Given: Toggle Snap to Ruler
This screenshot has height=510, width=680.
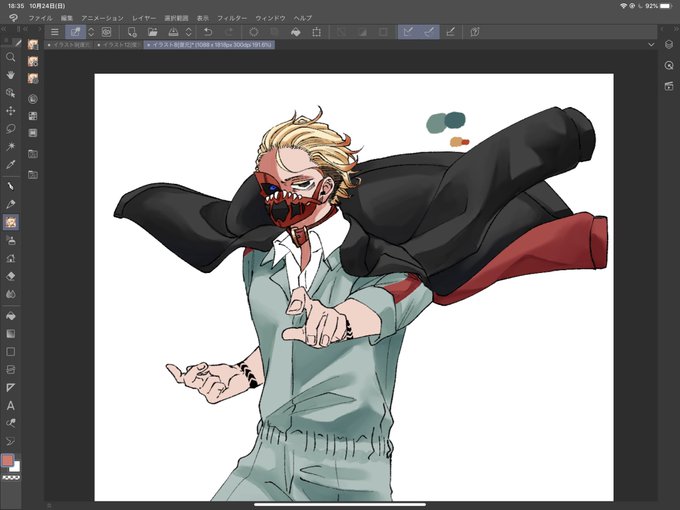Looking at the screenshot, I should [408, 32].
